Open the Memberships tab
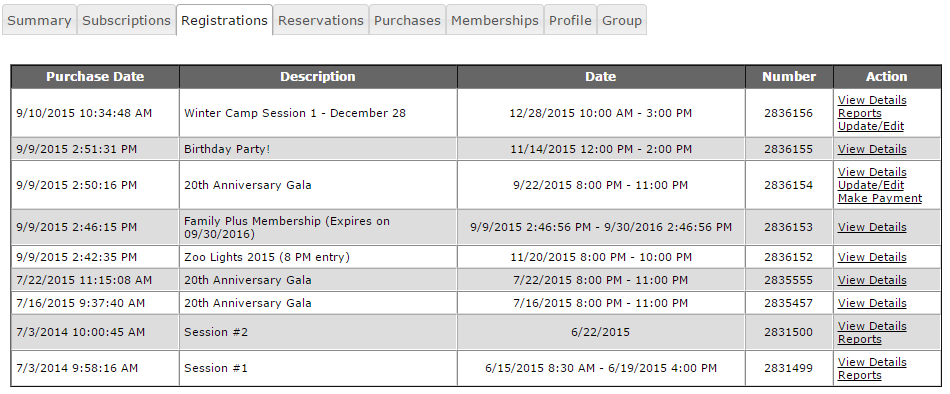Viewport: 950px width, 394px height. pyautogui.click(x=495, y=20)
